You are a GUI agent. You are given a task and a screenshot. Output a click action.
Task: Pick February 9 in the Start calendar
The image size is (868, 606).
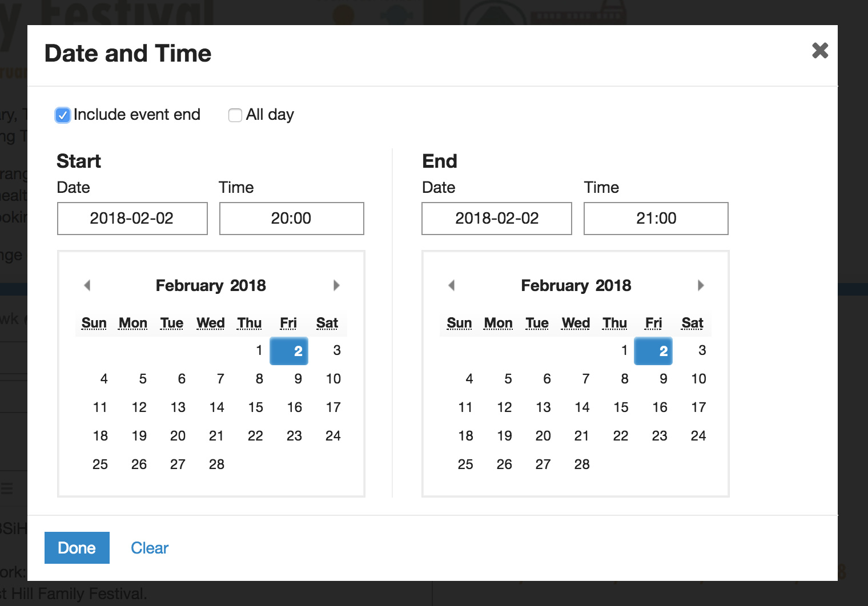[x=298, y=379]
